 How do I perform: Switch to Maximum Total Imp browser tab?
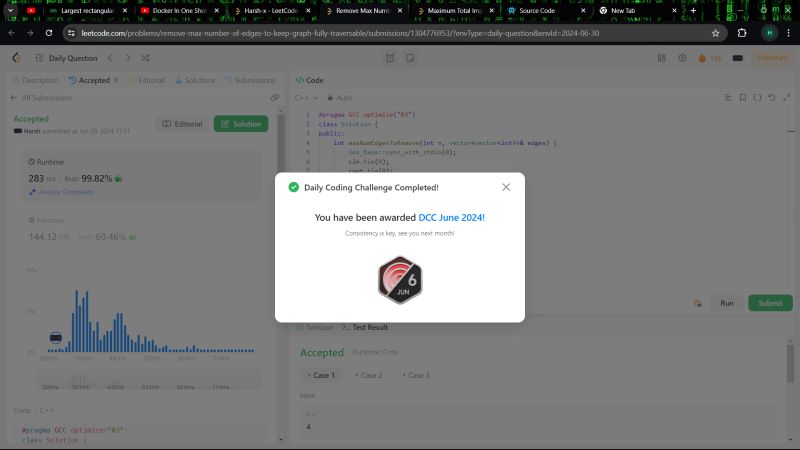[455, 10]
